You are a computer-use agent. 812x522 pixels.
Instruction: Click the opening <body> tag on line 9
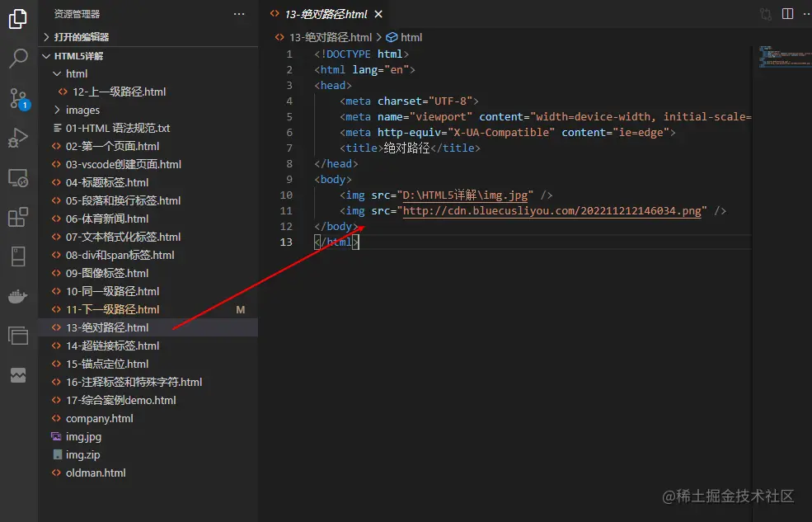click(x=333, y=180)
